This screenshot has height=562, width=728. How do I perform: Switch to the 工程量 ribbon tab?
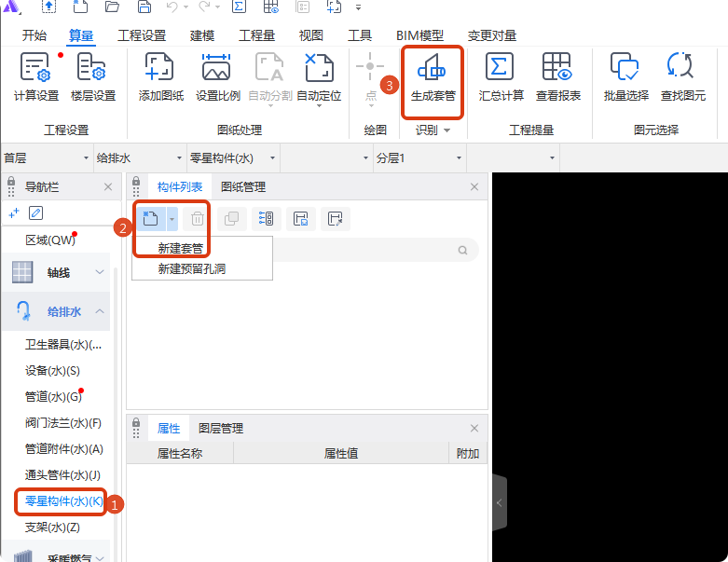click(256, 35)
